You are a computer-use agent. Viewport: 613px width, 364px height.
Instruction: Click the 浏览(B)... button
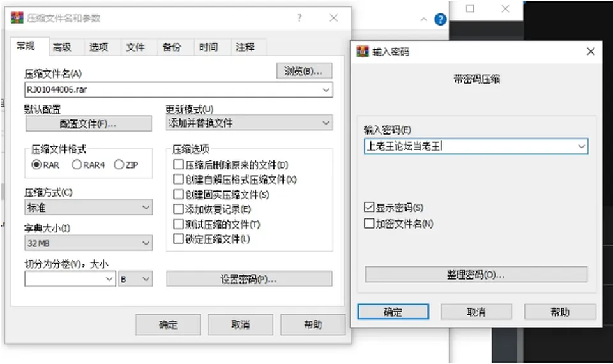(x=304, y=71)
